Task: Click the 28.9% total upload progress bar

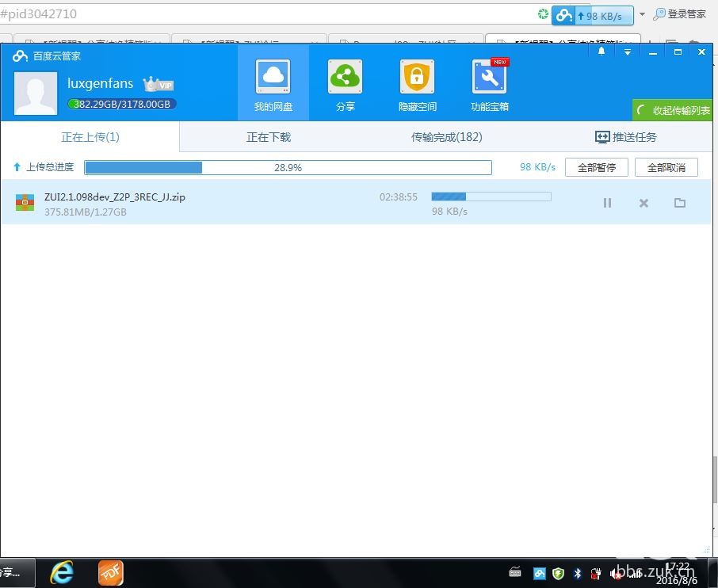Action: tap(288, 167)
